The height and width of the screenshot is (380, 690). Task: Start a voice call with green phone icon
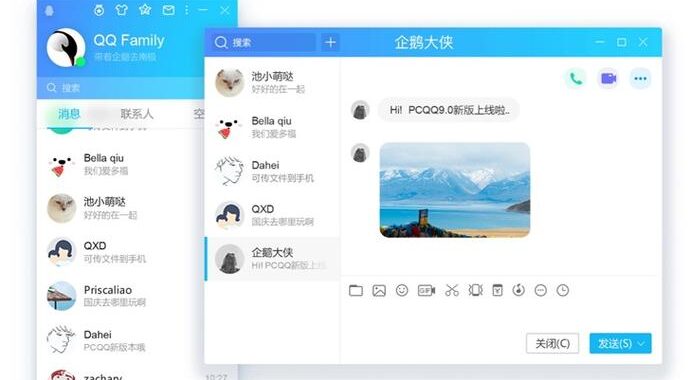point(575,79)
